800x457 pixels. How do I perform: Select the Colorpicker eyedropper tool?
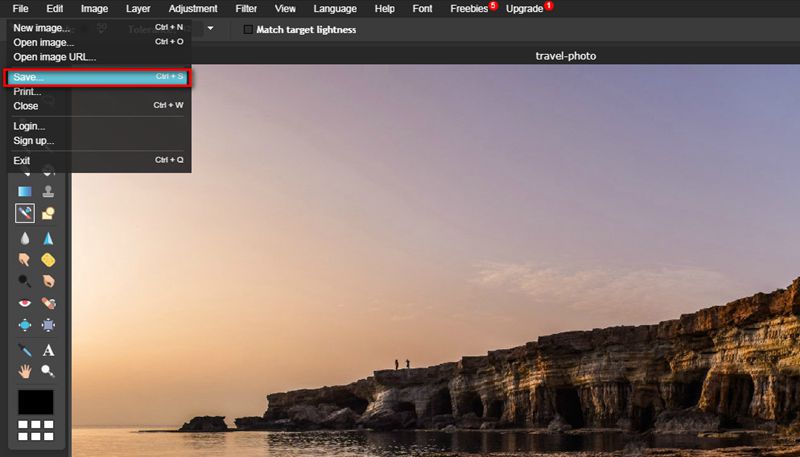(24, 350)
